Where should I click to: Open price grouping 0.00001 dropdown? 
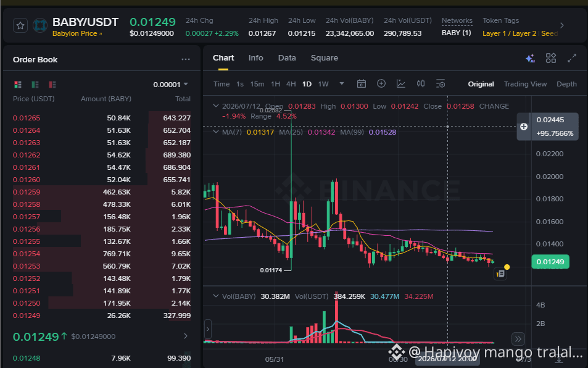click(171, 85)
